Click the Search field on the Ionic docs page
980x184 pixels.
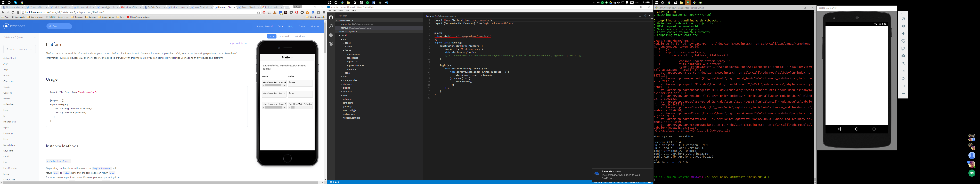click(59, 26)
